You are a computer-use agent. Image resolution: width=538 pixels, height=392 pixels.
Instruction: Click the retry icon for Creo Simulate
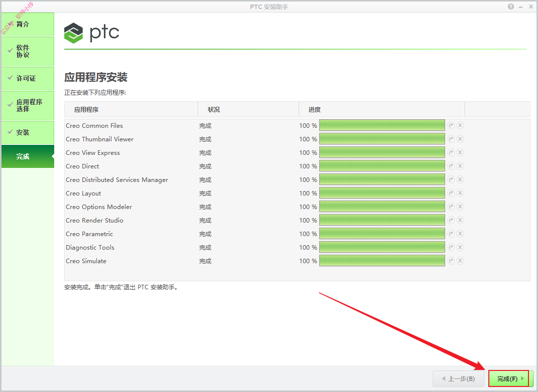tap(451, 261)
